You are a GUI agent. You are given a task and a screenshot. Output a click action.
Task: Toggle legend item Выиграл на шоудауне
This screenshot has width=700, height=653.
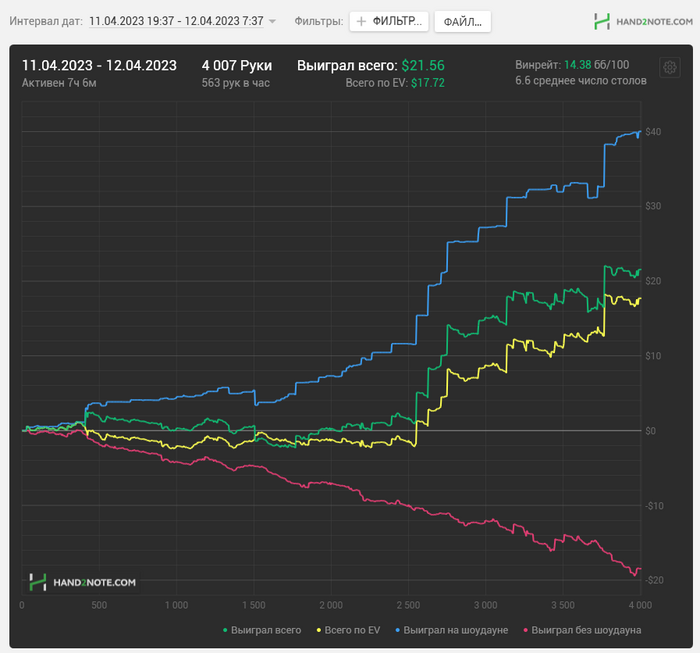tap(452, 630)
